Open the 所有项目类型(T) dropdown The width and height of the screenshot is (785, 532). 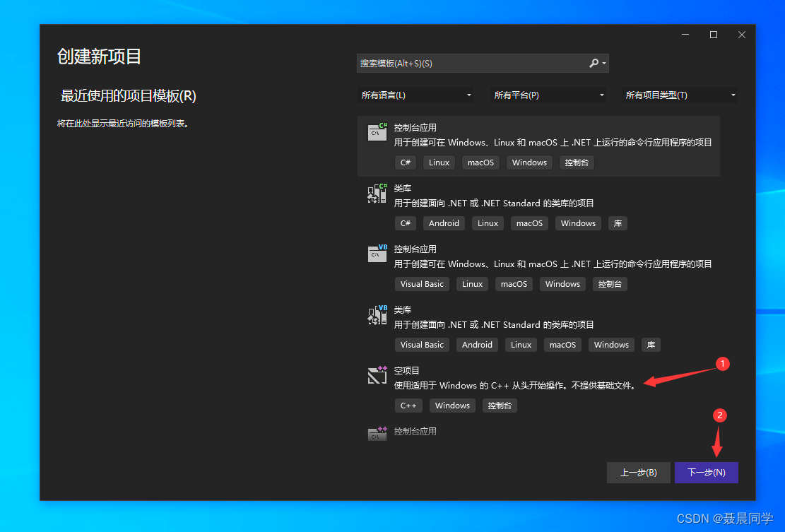pos(679,95)
